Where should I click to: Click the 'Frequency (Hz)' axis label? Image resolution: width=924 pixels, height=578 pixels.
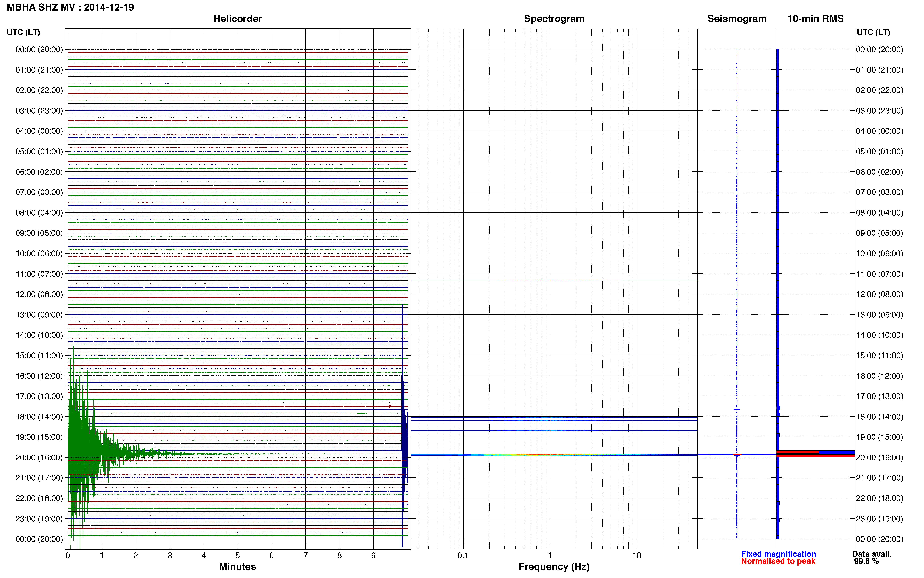pos(554,566)
